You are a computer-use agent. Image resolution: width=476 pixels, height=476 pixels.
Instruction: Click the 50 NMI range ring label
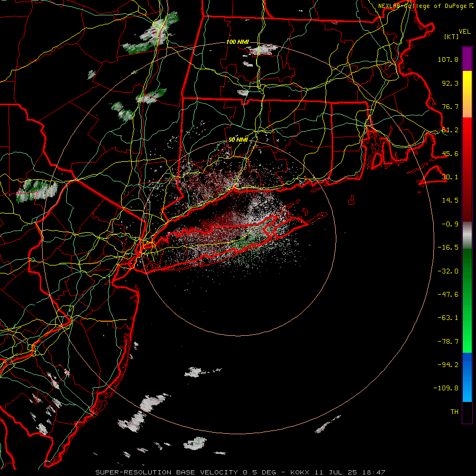pos(238,140)
